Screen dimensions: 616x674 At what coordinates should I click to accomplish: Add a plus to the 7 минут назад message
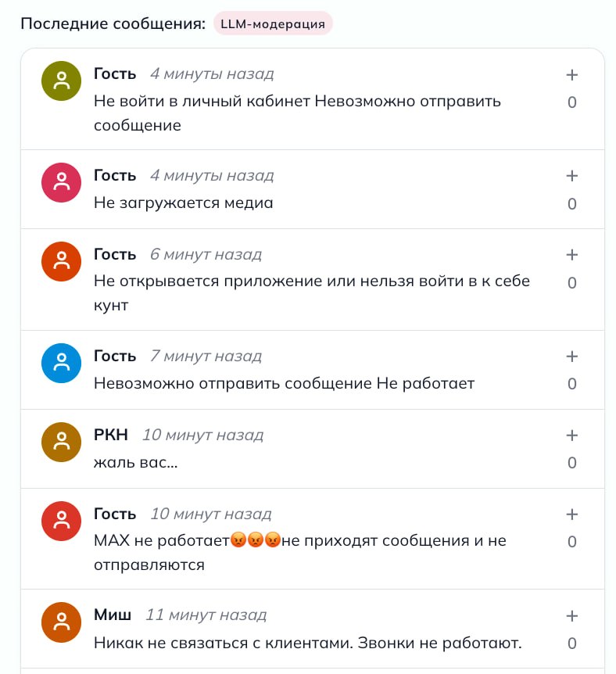click(571, 357)
